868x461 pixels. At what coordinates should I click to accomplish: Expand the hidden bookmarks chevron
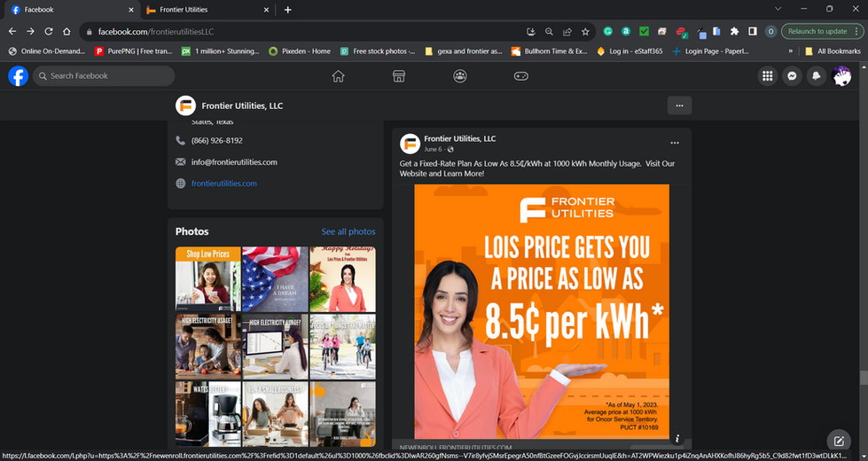click(x=791, y=51)
